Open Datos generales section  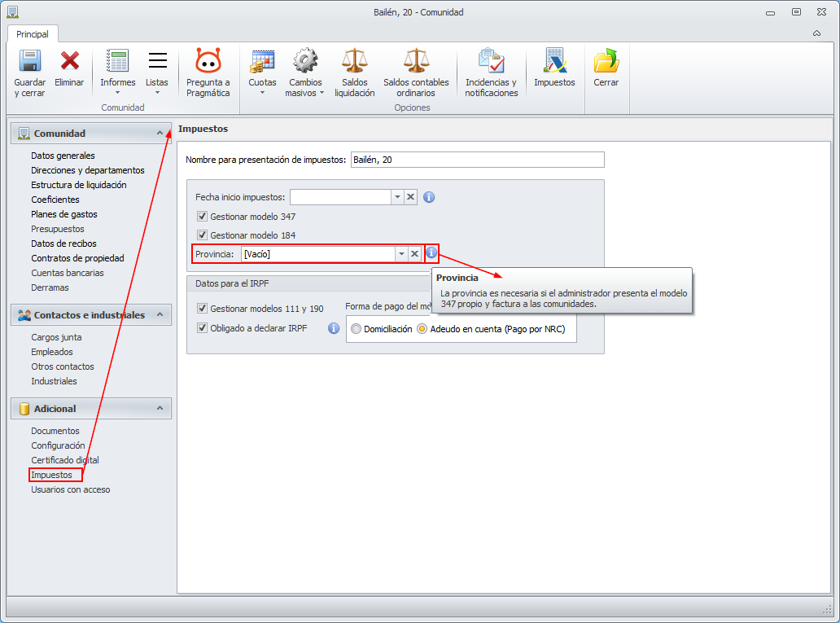63,156
